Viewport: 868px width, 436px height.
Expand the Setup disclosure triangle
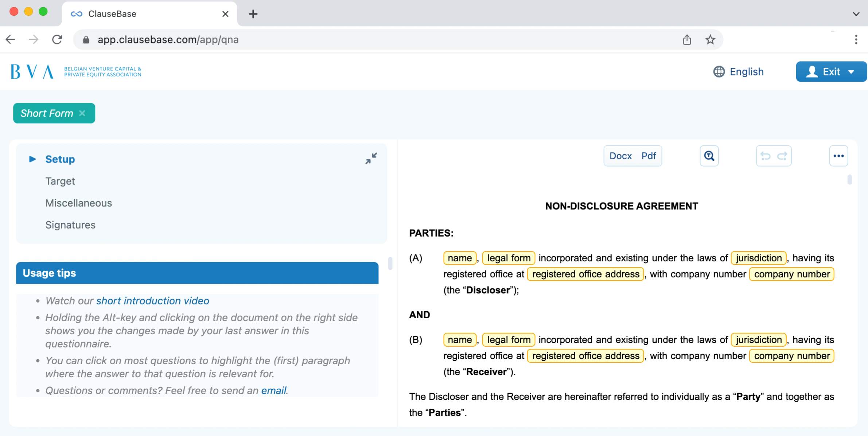[x=32, y=159]
